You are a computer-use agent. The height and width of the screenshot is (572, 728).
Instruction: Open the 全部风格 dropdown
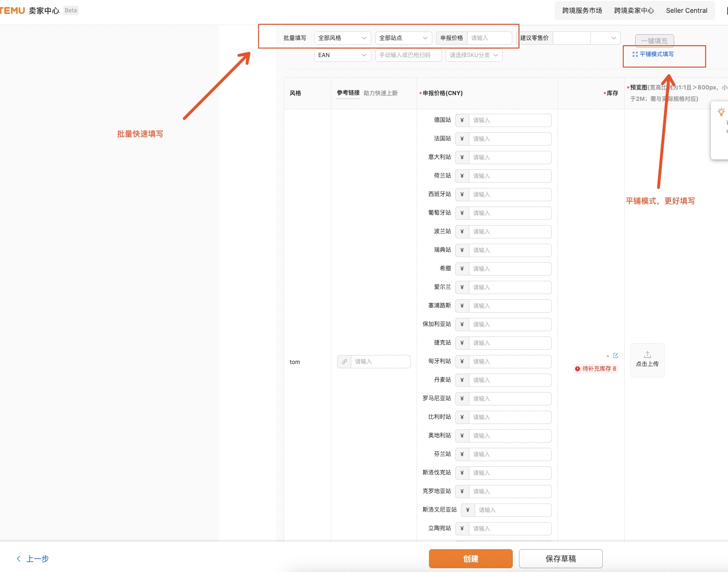(342, 38)
